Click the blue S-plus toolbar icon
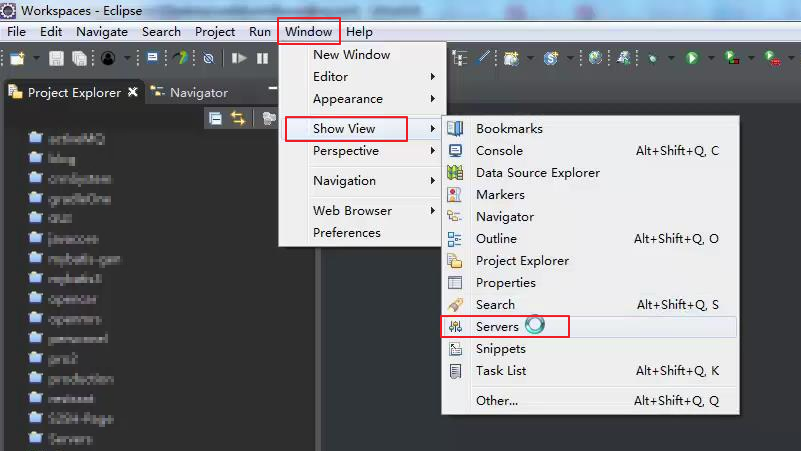Screen dimensions: 801x451 [551, 58]
